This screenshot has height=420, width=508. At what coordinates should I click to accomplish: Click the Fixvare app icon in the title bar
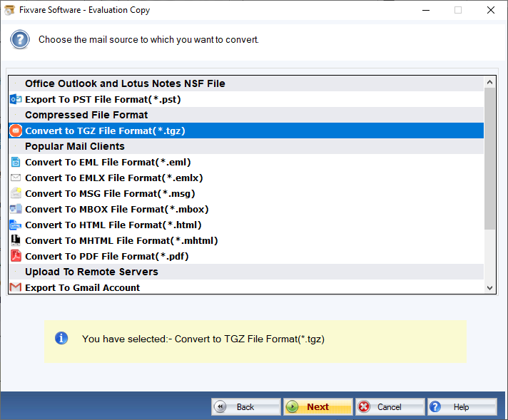point(9,10)
